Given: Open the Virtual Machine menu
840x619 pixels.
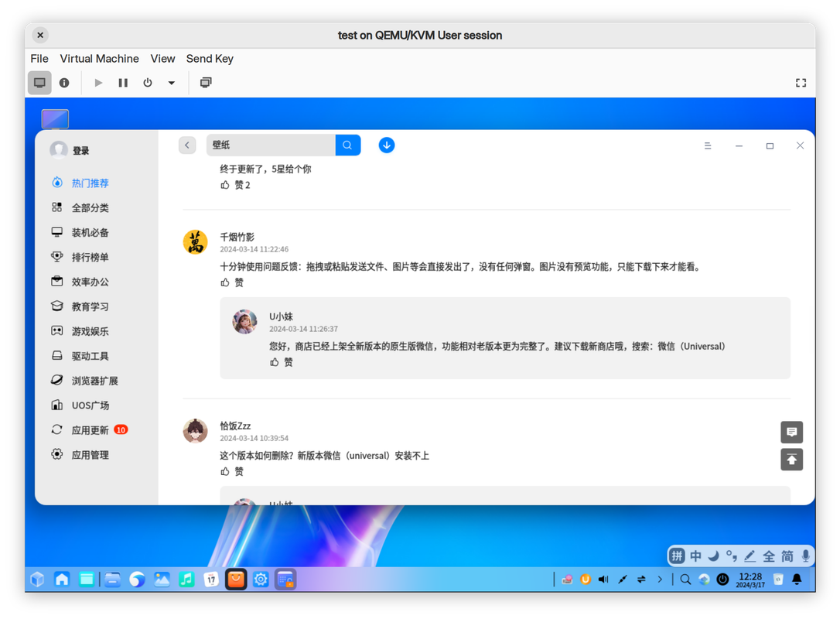Looking at the screenshot, I should click(99, 59).
